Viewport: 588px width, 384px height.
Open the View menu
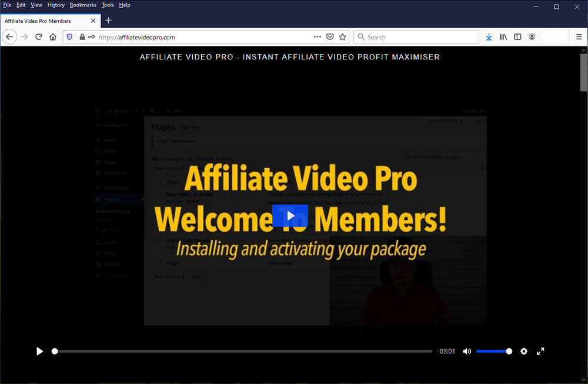pyautogui.click(x=36, y=5)
